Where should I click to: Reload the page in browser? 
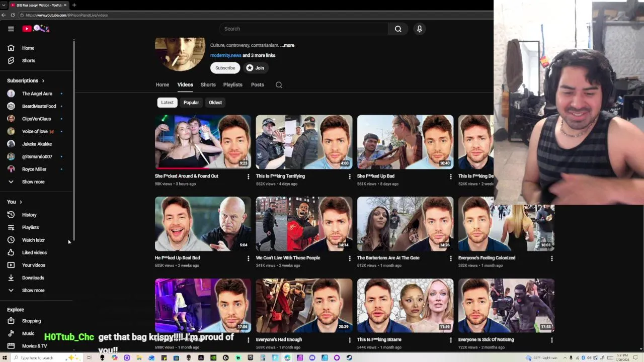coord(13,15)
